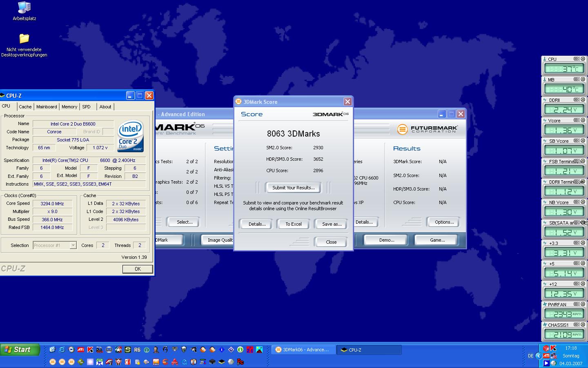Export the score with To Excel

pyautogui.click(x=293, y=224)
